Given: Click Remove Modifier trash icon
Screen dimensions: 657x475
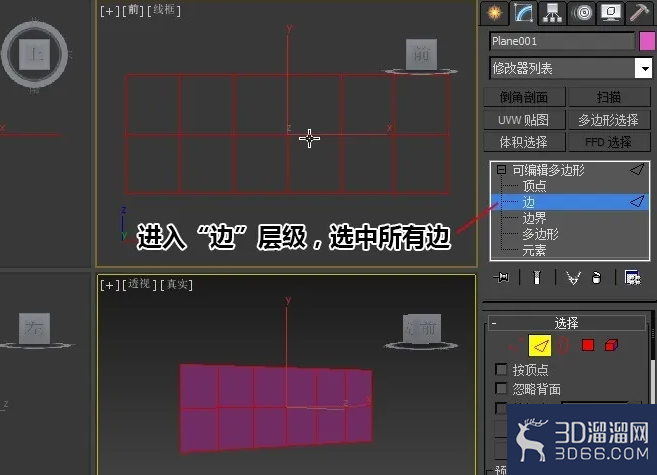Looking at the screenshot, I should coord(597,277).
